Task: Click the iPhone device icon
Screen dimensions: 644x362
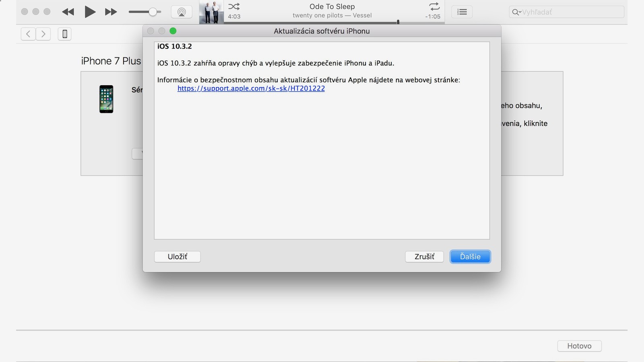Action: pos(64,34)
